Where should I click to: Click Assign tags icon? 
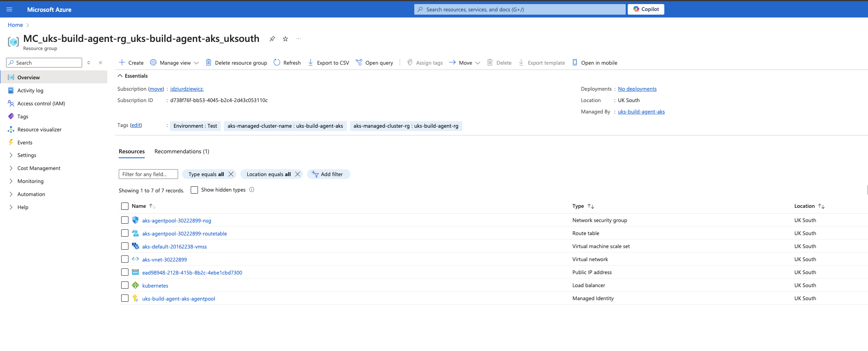pos(410,62)
